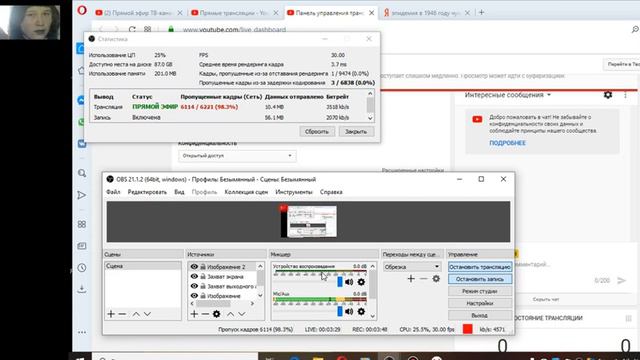Open the Обрезка transition dropdown
This screenshot has height=360, width=640.
(412, 267)
